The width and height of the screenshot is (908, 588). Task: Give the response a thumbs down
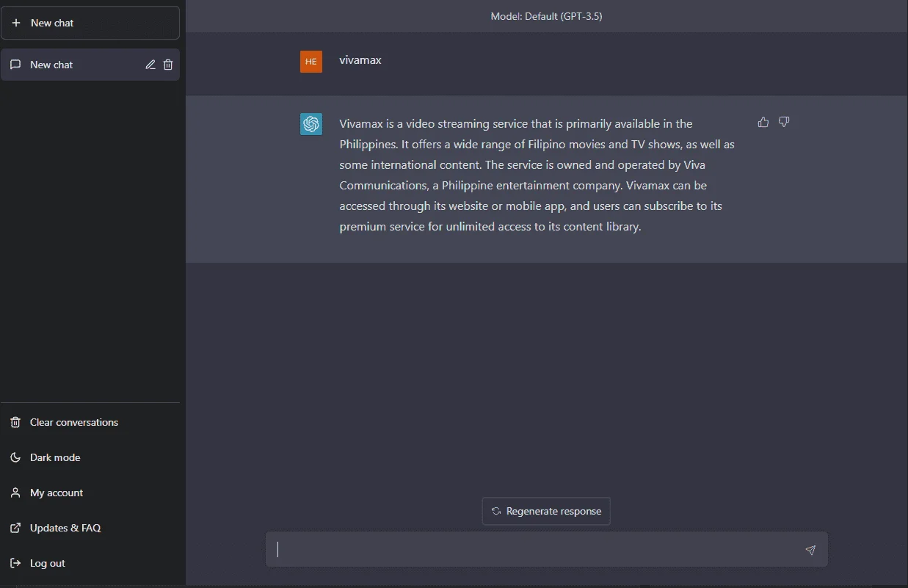(784, 122)
